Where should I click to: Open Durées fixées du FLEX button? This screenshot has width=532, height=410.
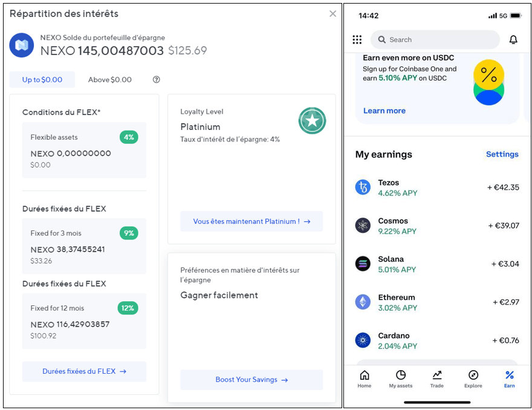pyautogui.click(x=84, y=371)
